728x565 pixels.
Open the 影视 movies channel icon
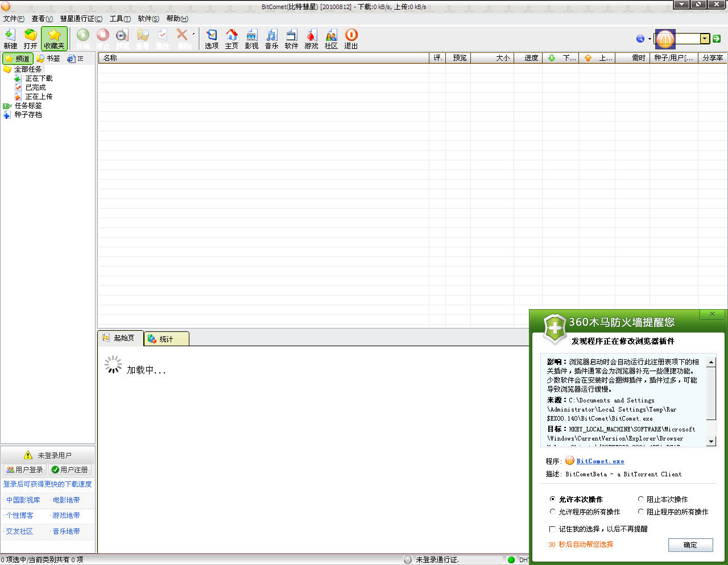251,39
